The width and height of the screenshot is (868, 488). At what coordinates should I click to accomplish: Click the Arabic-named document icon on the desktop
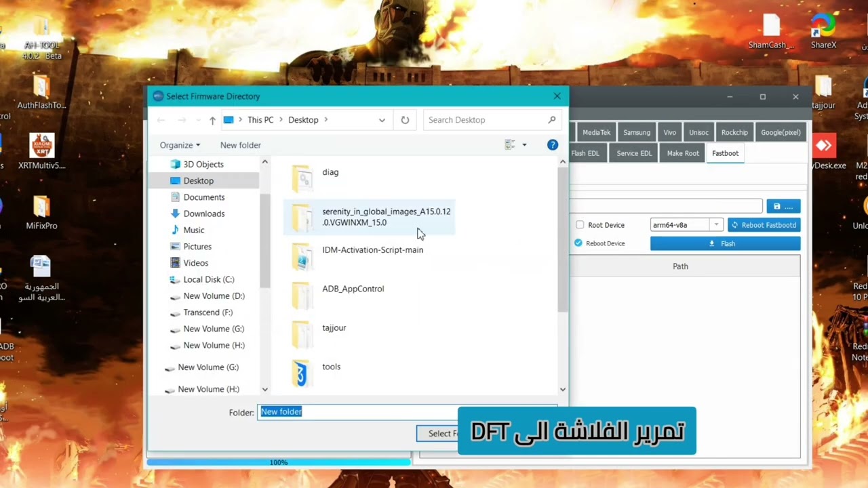(42, 278)
